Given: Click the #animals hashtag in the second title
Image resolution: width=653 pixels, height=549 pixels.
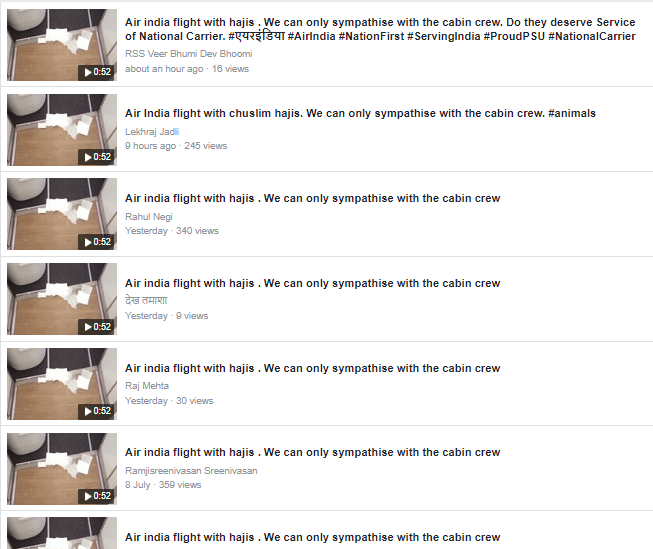Looking at the screenshot, I should pyautogui.click(x=572, y=113).
